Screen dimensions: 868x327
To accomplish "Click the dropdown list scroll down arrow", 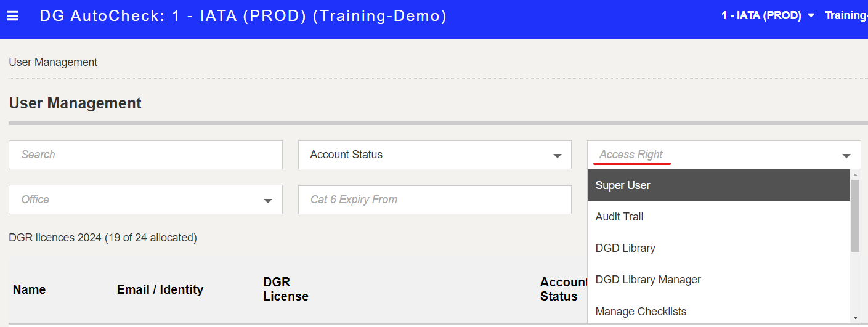I will [x=856, y=318].
